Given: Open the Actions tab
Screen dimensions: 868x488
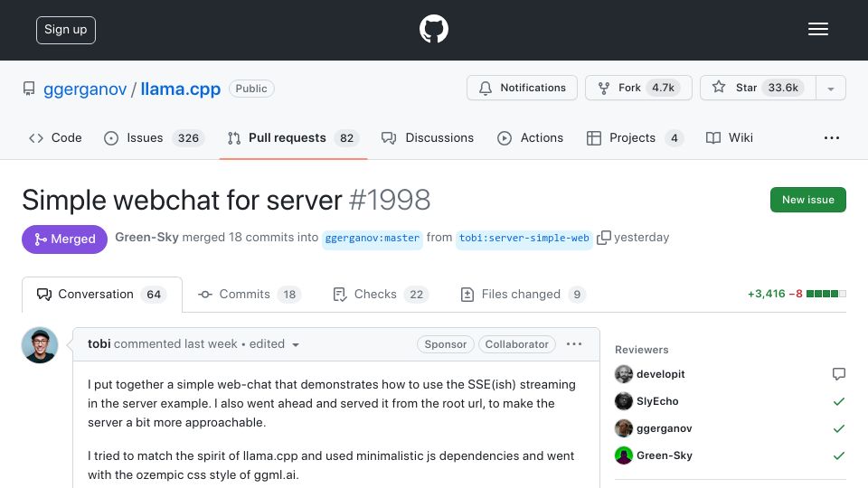Looking at the screenshot, I should 531,137.
